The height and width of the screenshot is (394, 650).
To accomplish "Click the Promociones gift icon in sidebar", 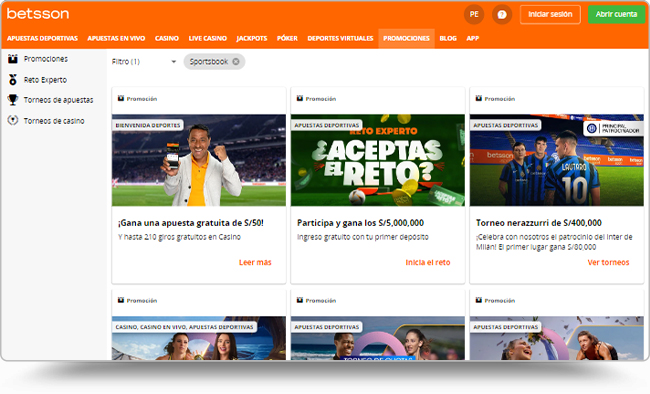I will pos(13,59).
